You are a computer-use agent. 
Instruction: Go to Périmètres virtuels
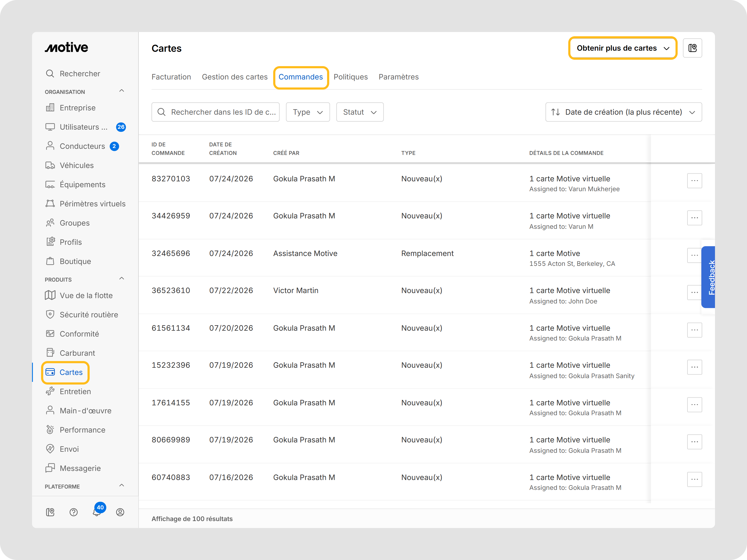(85, 204)
